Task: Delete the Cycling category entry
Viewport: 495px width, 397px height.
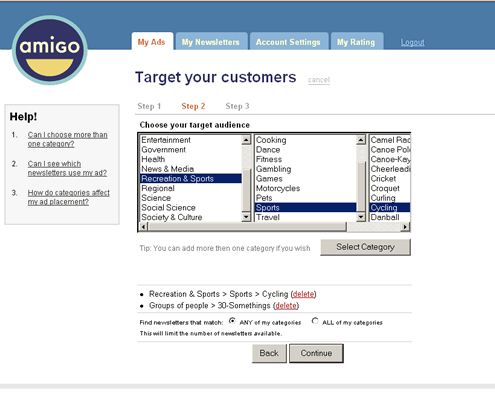Action: pos(303,294)
